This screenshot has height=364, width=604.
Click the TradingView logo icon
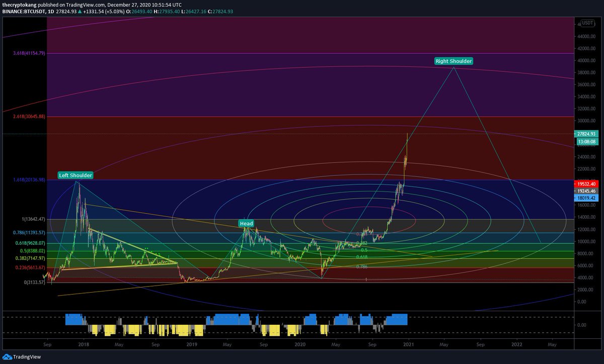tap(6, 355)
